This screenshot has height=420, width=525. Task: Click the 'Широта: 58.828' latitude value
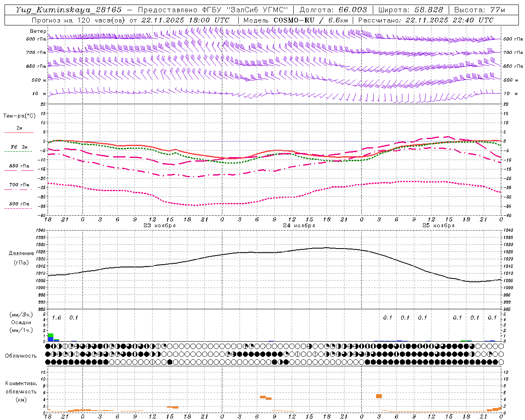[x=411, y=10]
